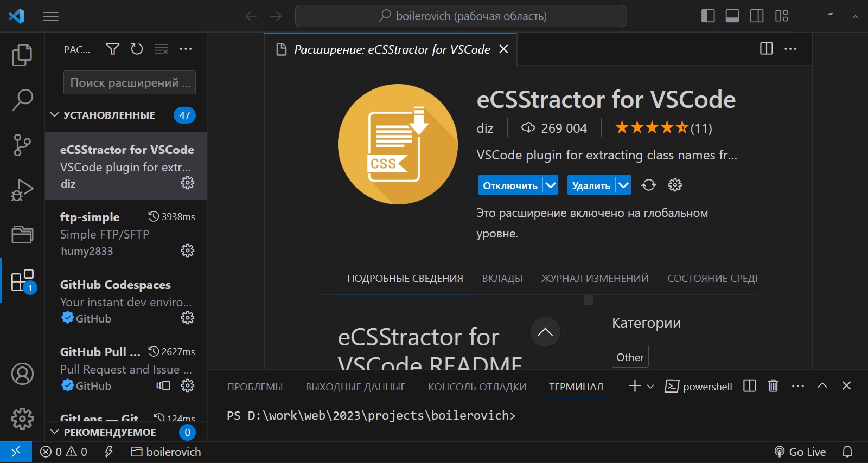868x463 pixels.
Task: Split the editor to the right
Action: (766, 49)
